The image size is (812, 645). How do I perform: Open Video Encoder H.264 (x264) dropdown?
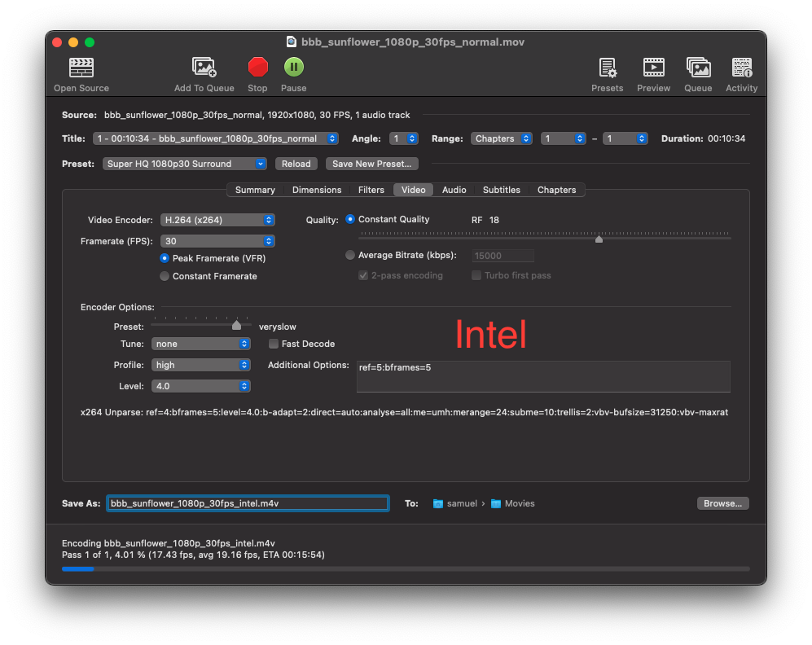click(x=217, y=220)
